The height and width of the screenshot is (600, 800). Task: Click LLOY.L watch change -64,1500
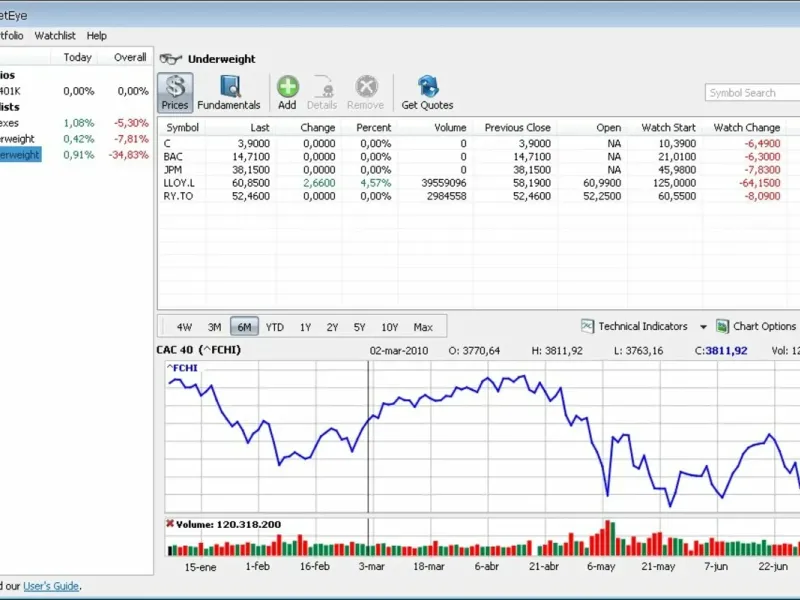point(760,183)
